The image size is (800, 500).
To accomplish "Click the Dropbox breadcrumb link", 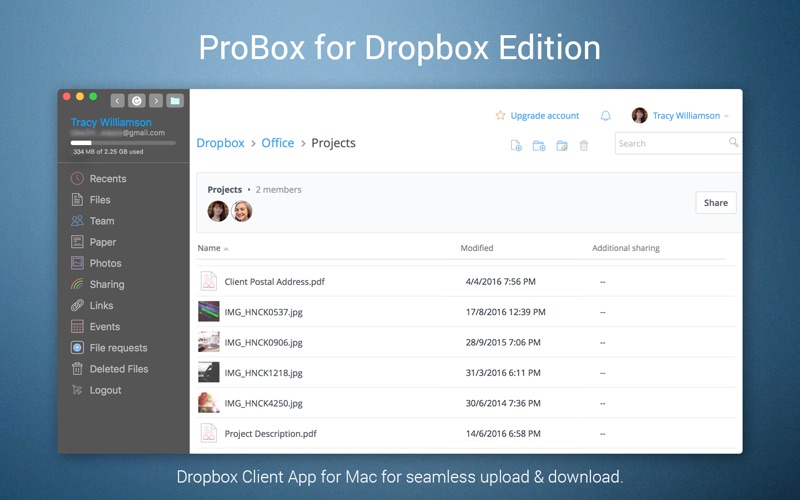I will [220, 143].
